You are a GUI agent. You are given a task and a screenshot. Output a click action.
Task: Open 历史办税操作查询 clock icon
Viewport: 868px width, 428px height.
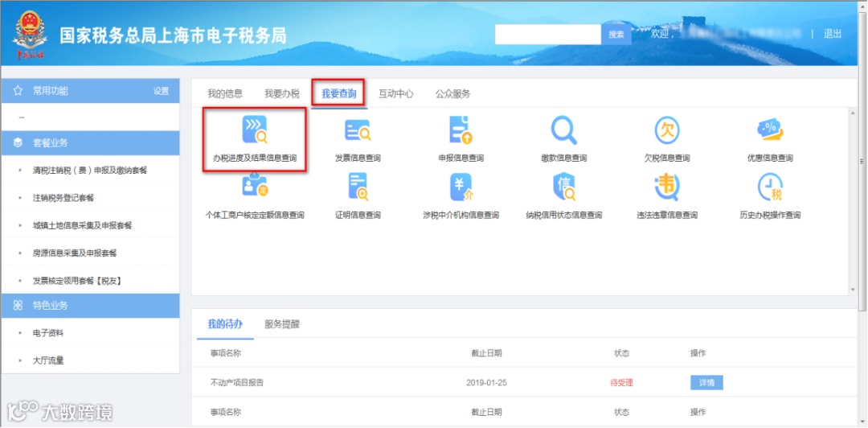[769, 187]
